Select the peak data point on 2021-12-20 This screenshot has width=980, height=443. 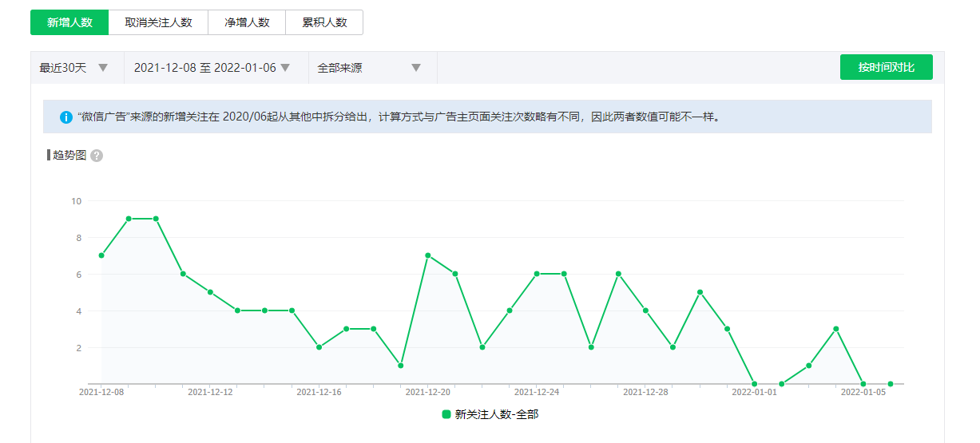[x=428, y=255]
